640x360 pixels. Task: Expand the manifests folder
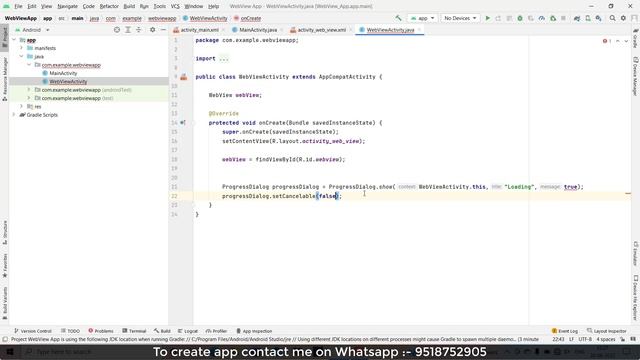tap(22, 48)
